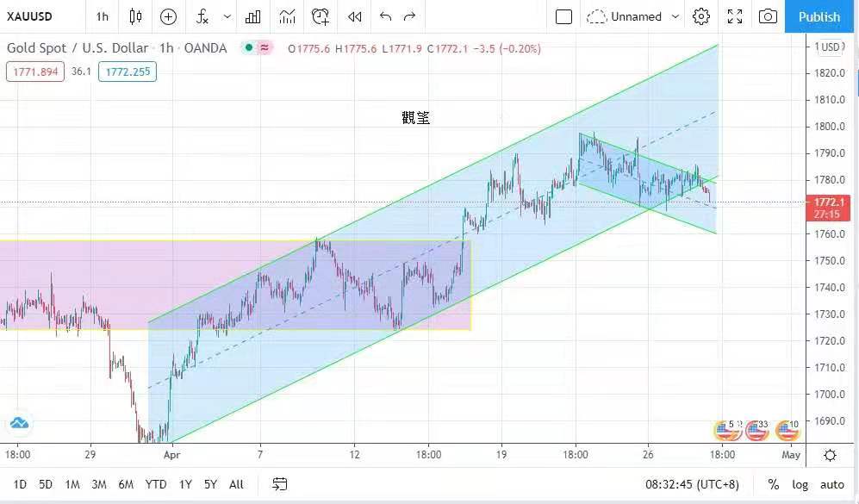Undo the last chart action

coord(385,16)
